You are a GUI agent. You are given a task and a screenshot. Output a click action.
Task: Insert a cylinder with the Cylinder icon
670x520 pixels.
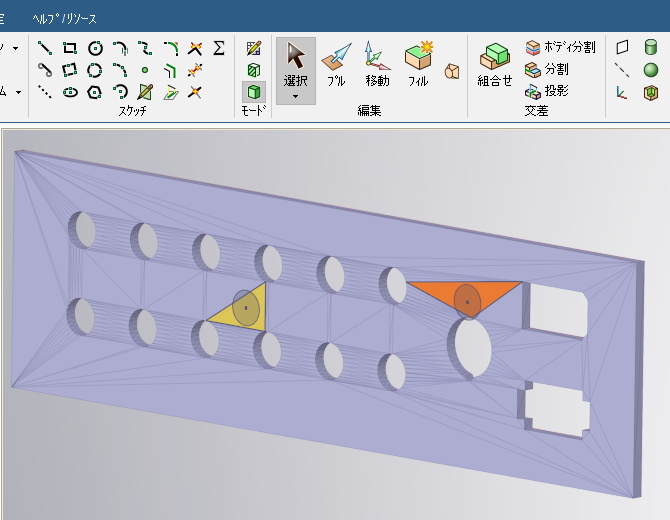[x=650, y=47]
